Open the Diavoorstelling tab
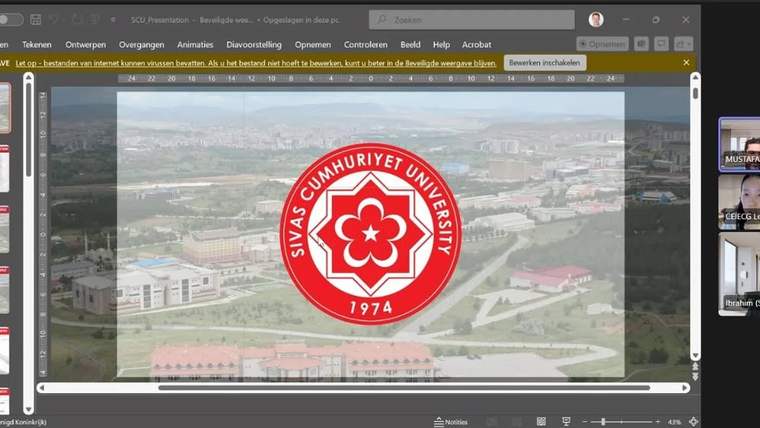Viewport: 760px width, 428px height. click(253, 45)
